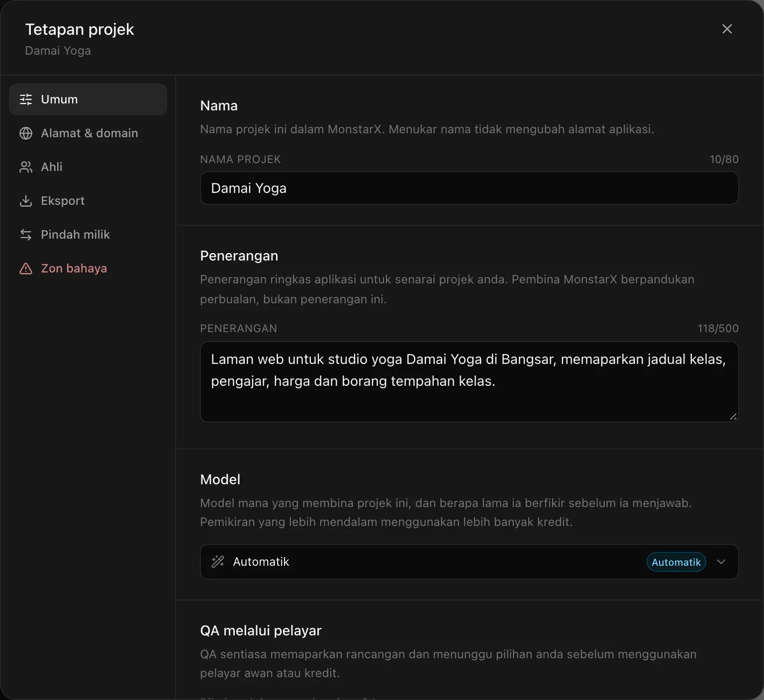Click the people icon beside Ahli
The width and height of the screenshot is (764, 700).
[26, 167]
